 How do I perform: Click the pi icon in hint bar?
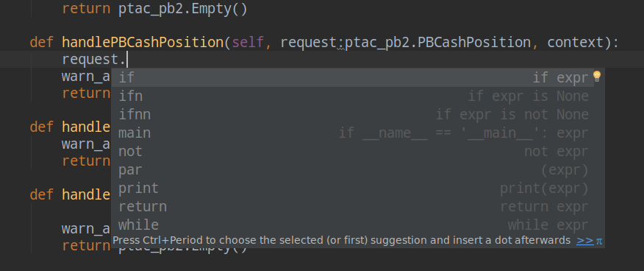coord(599,241)
